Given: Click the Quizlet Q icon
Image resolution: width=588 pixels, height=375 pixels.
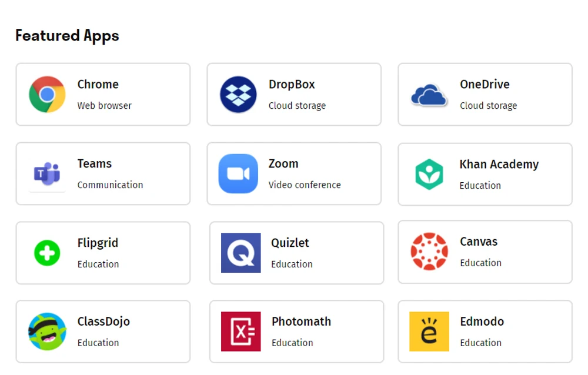Looking at the screenshot, I should tap(240, 253).
